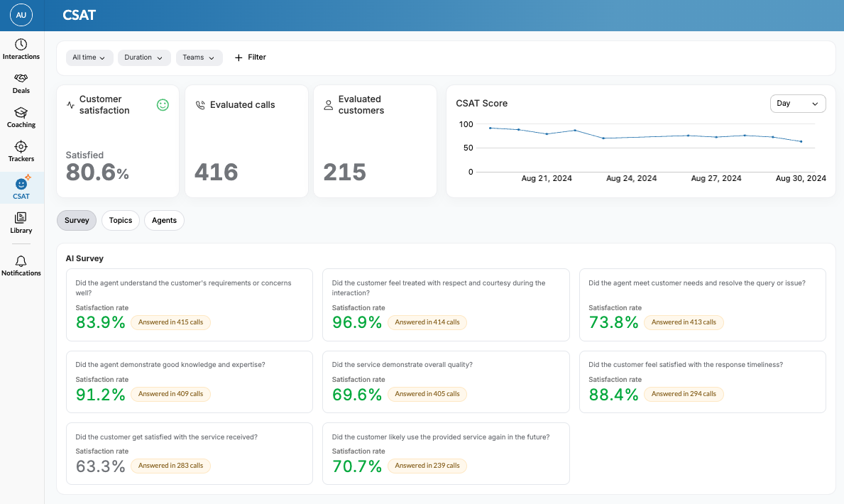Add a new Filter
The image size is (844, 504).
[251, 57]
